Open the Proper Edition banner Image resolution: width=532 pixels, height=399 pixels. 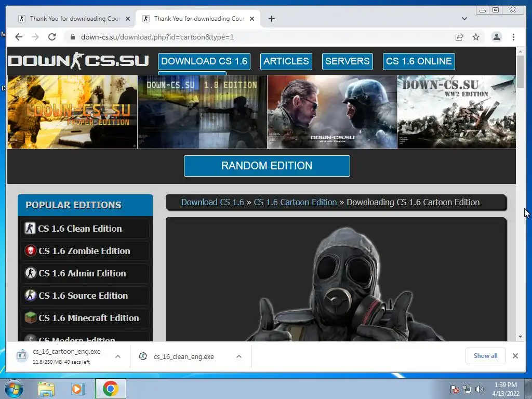[x=72, y=112]
